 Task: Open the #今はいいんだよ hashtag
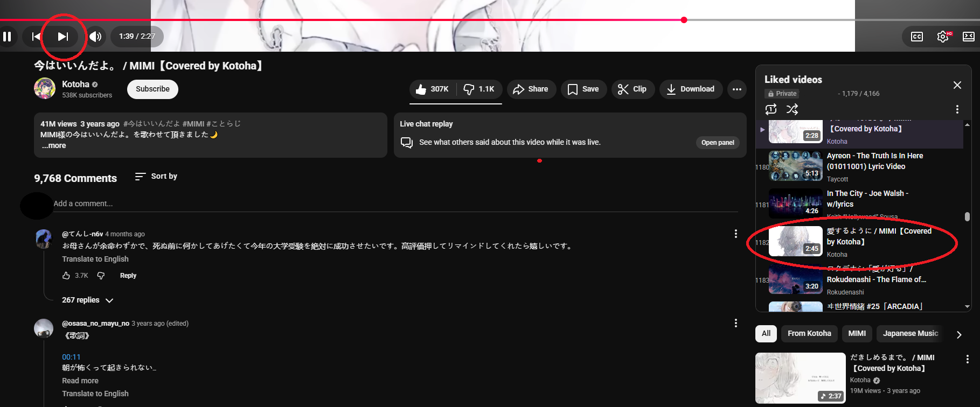click(151, 124)
